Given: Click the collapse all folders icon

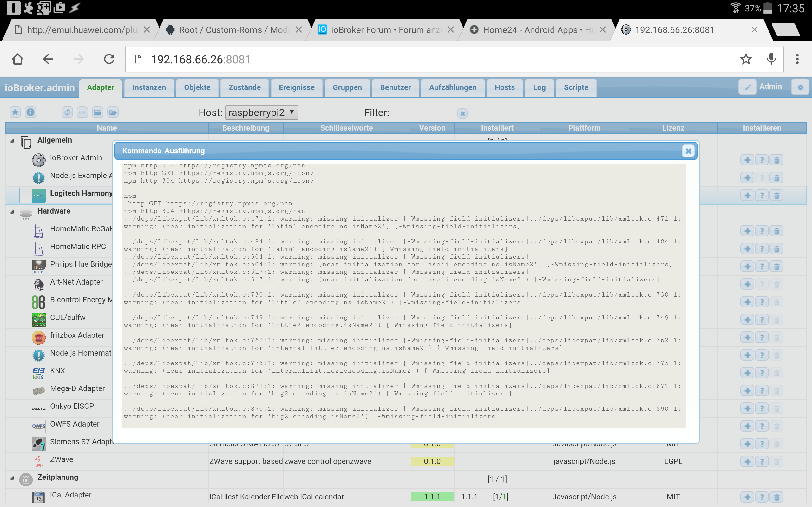Looking at the screenshot, I should pos(98,112).
